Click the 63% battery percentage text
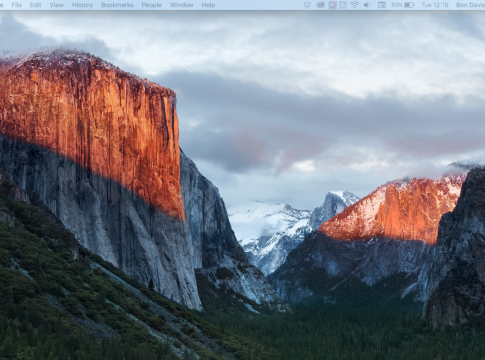 pyautogui.click(x=397, y=5)
